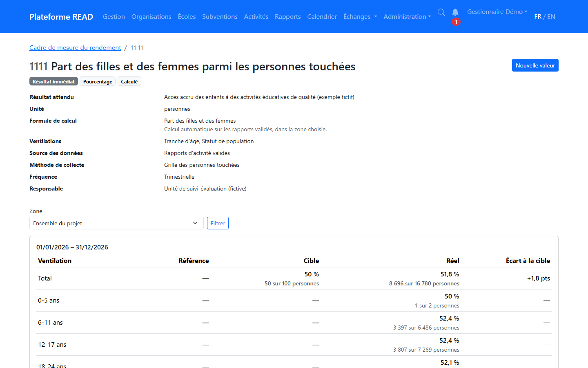Click the 51,8 % real value
This screenshot has height=368, width=588.
coord(450,274)
